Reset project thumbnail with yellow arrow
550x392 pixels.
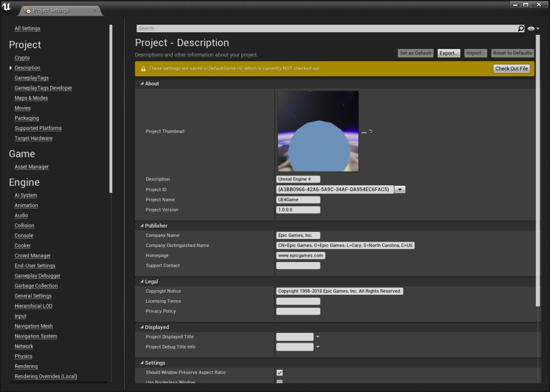coord(371,131)
